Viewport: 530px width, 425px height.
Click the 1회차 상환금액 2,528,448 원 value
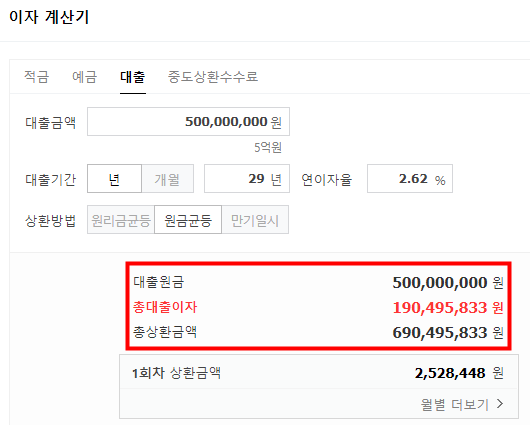(x=459, y=373)
